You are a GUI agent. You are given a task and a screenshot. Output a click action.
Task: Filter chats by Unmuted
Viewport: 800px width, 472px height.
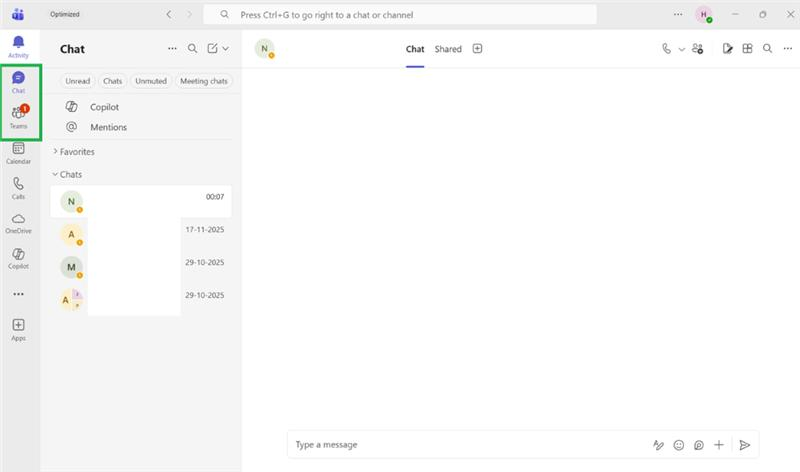151,81
